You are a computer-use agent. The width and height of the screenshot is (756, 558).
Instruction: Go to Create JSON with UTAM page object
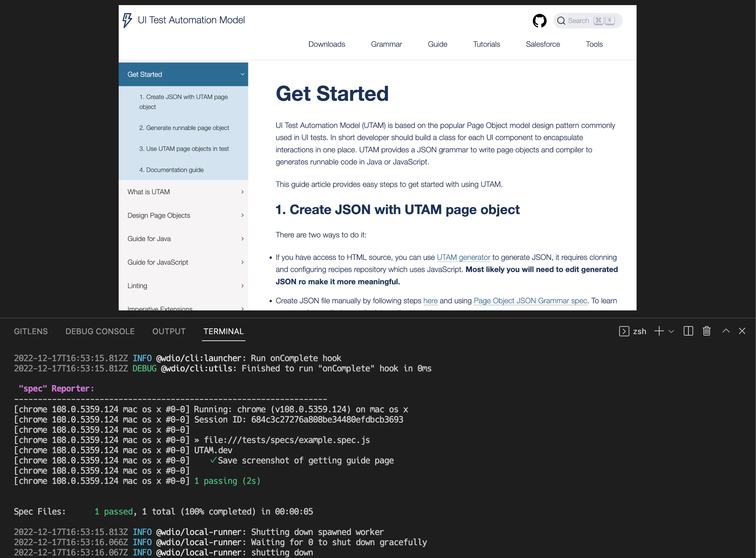pyautogui.click(x=183, y=102)
